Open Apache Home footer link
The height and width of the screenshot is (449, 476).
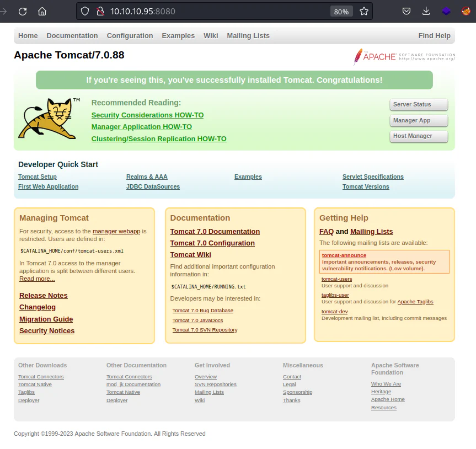coord(388,399)
